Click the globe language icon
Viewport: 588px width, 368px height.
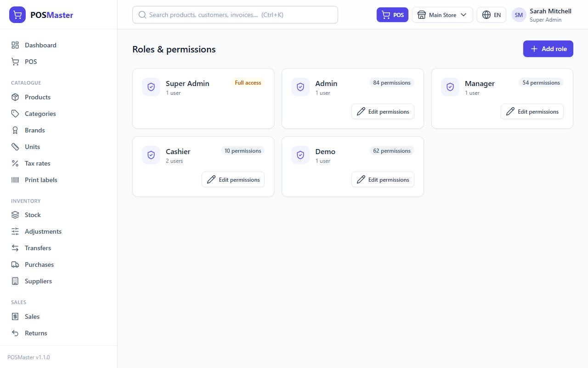pos(486,15)
